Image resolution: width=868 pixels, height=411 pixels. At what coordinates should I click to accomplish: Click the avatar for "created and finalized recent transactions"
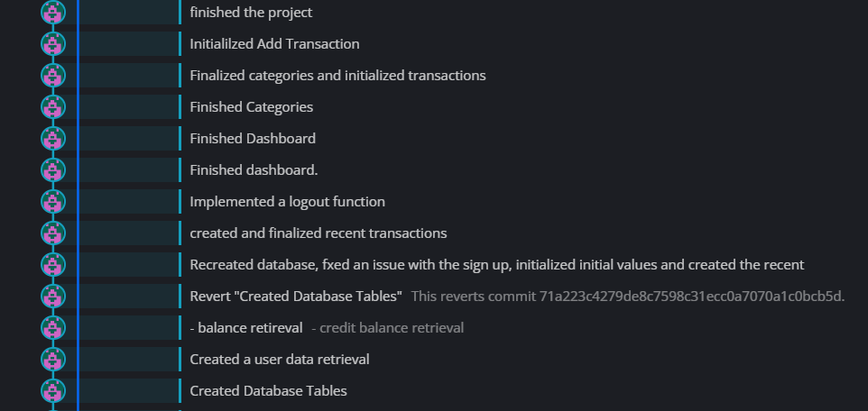pyautogui.click(x=53, y=233)
